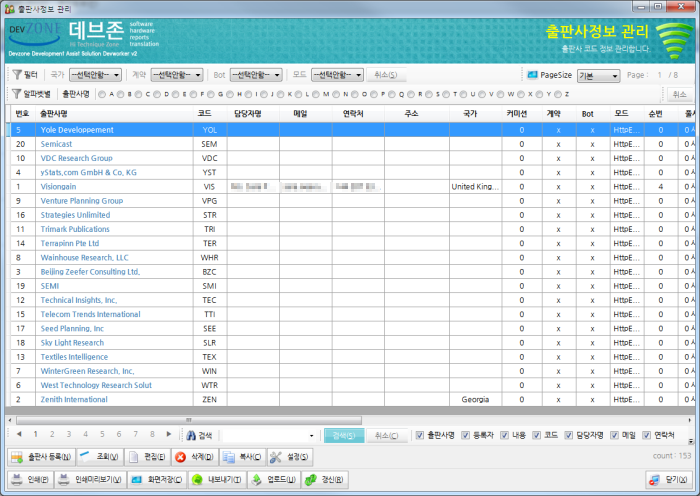This screenshot has height=496, width=700.
Task: Click the 필터 funnel filter icon
Action: (x=17, y=75)
